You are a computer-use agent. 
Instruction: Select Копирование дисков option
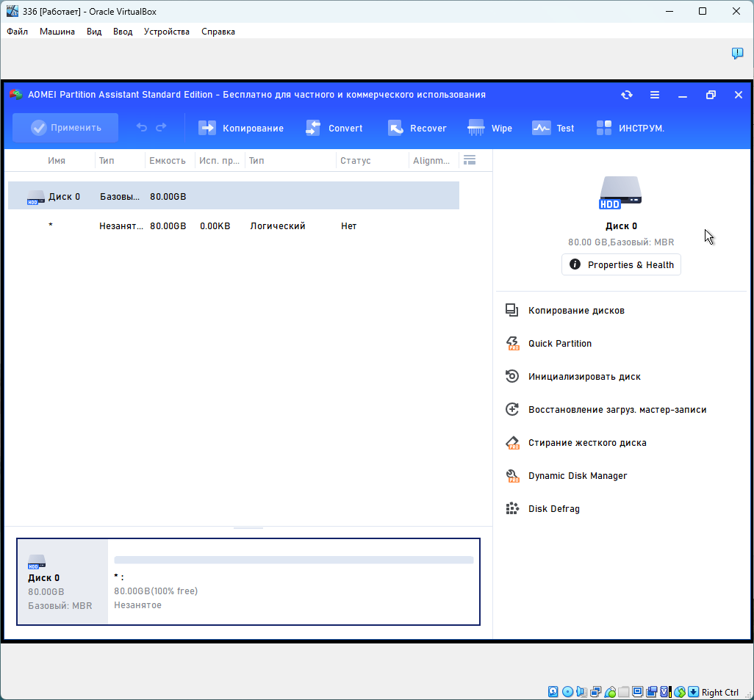pos(576,311)
